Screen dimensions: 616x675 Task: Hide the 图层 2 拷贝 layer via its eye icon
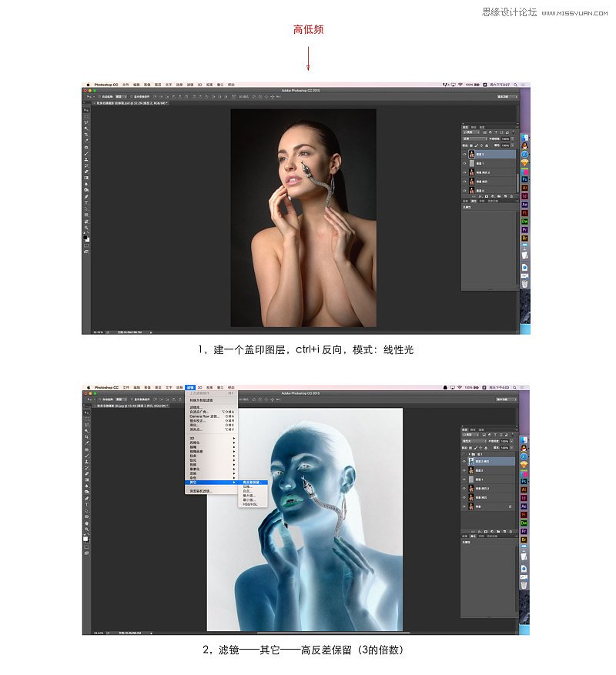click(465, 461)
